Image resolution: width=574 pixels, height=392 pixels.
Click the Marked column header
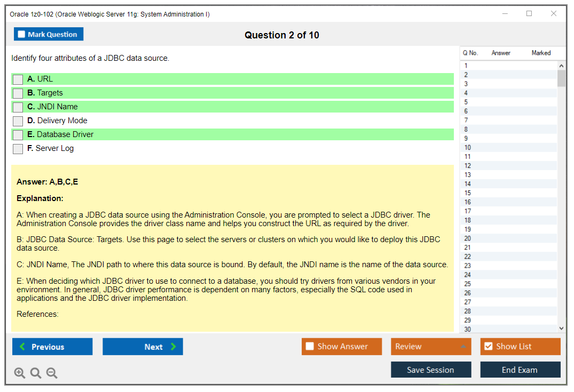point(541,53)
